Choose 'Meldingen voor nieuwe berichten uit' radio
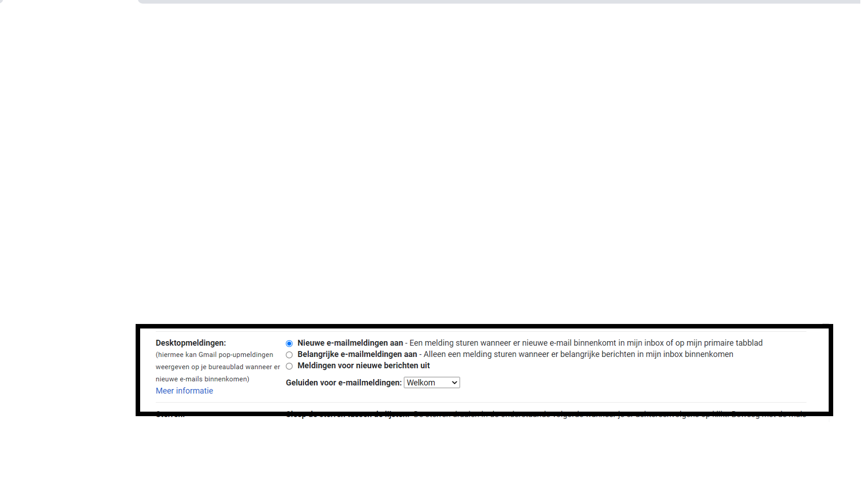This screenshot has height=488, width=868. coord(289,366)
